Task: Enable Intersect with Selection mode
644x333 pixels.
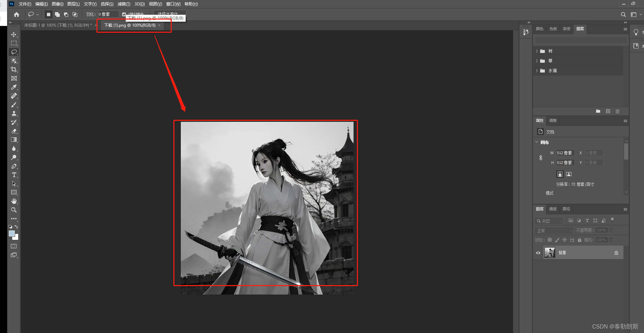Action: [x=75, y=15]
